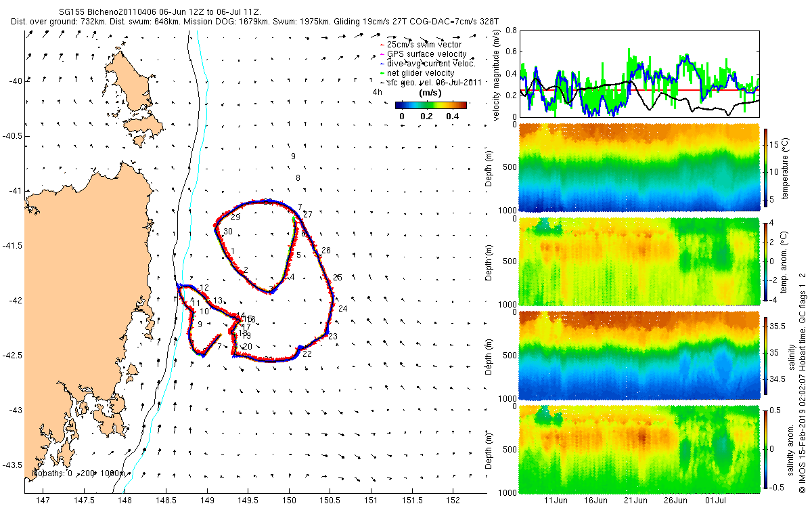Click the '01Jul' date tick label
Viewport: 812px width, 508px height.
pyautogui.click(x=716, y=500)
